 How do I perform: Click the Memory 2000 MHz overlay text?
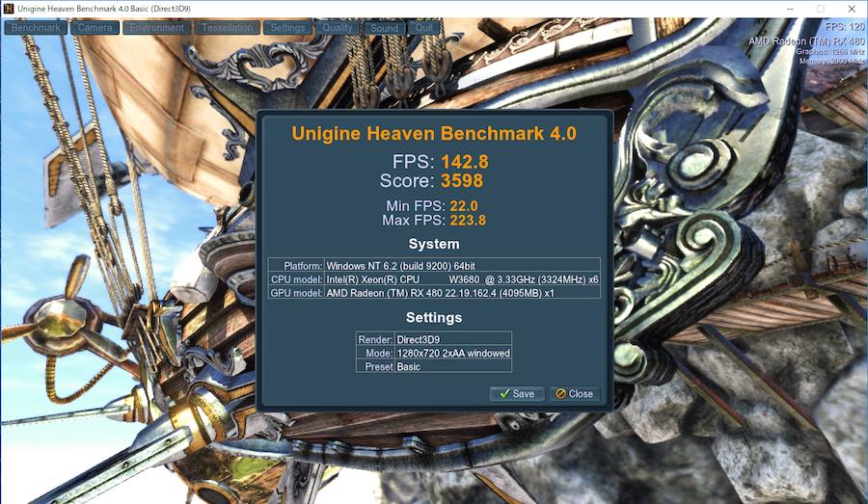pos(831,61)
